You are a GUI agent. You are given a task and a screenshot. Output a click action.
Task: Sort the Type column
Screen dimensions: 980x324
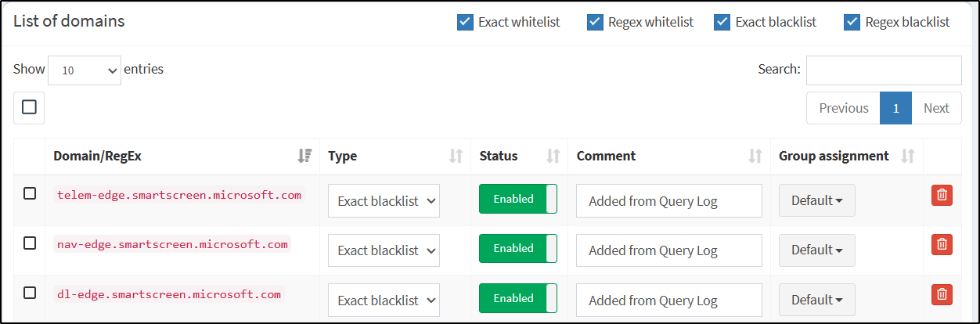456,156
